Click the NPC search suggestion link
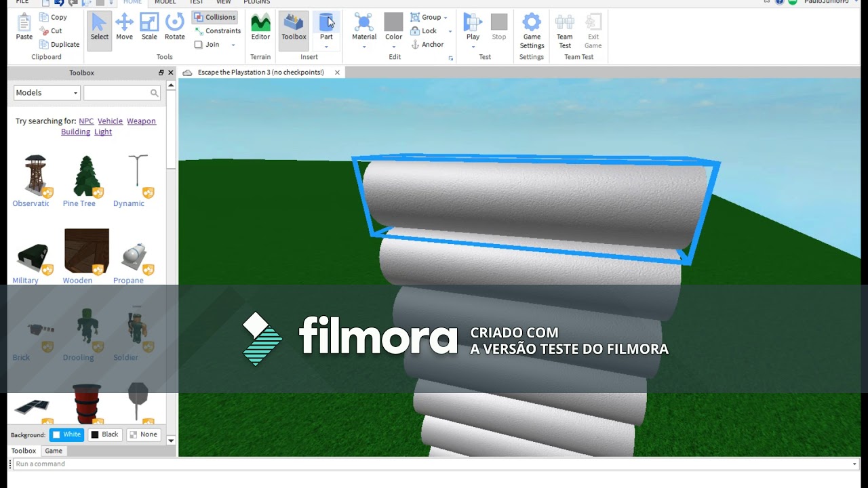 point(86,121)
